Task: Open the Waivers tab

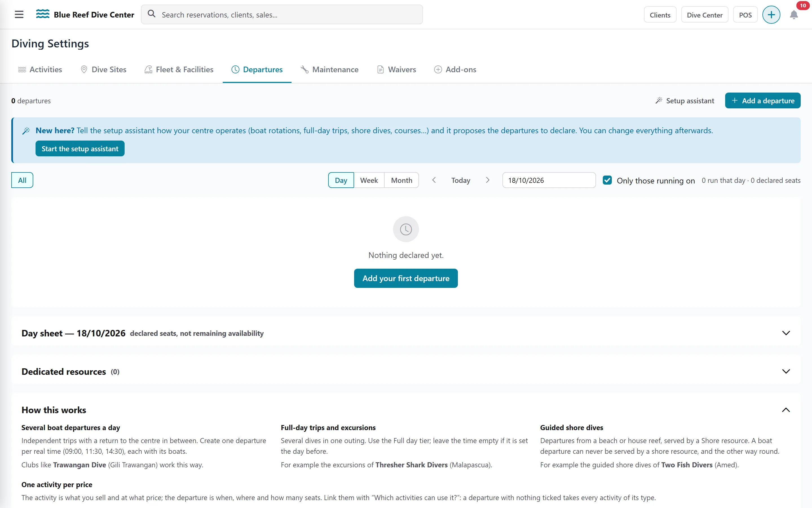Action: (x=397, y=69)
